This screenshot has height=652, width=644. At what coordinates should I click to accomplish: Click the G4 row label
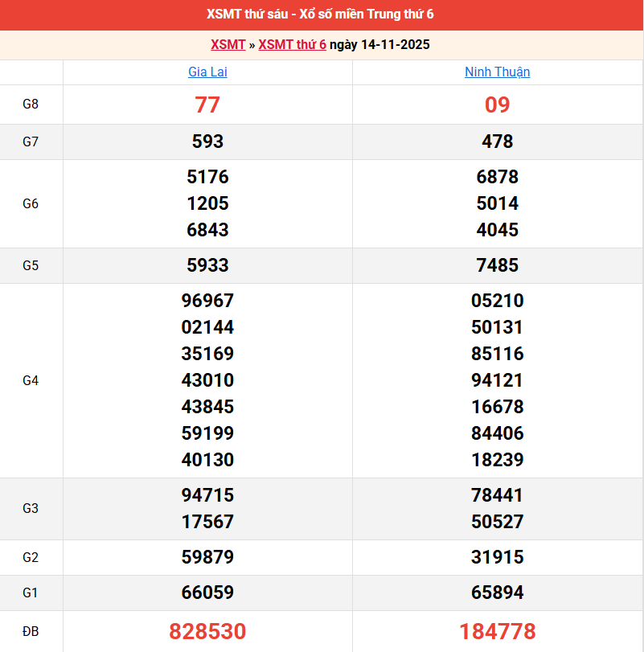pos(31,380)
